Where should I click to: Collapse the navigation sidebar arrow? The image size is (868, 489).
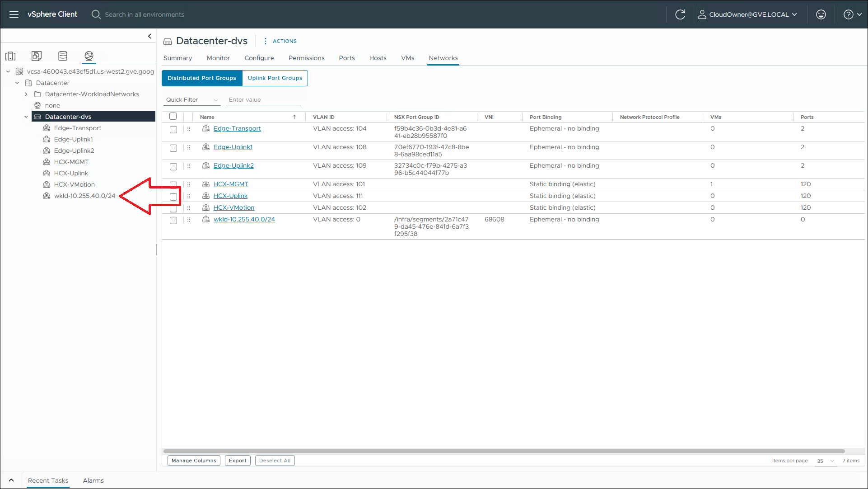click(149, 36)
